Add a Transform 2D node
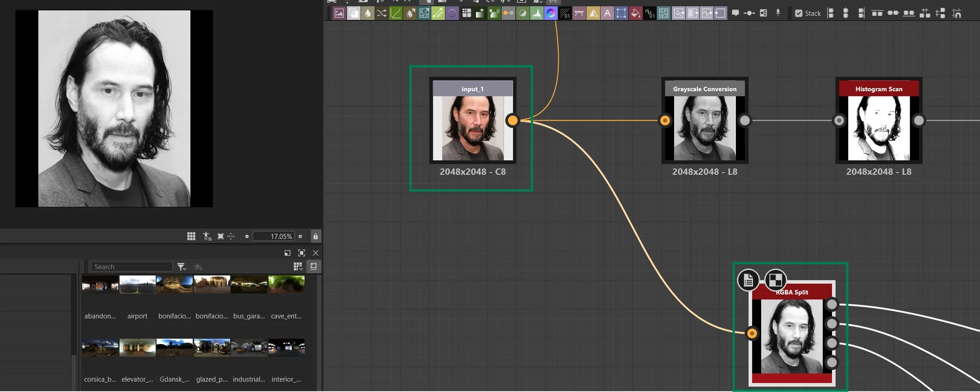This screenshot has height=392, width=980. (x=621, y=13)
